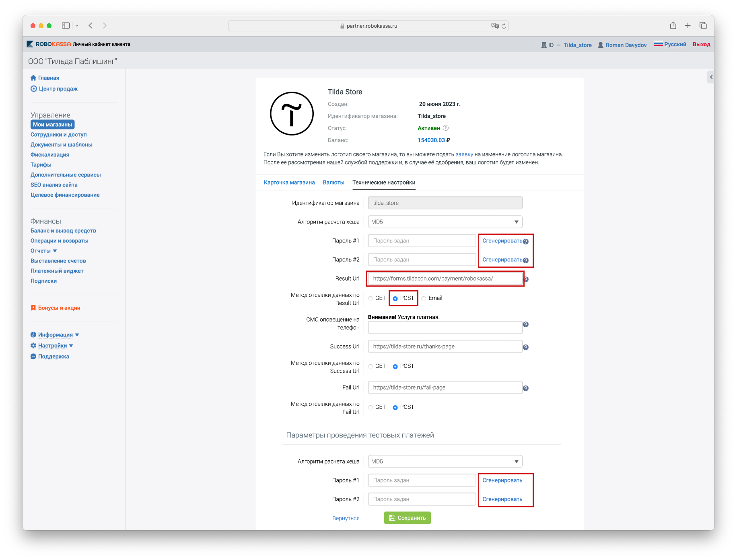Go back with the Safari back arrow
This screenshot has height=560, width=737.
91,26
